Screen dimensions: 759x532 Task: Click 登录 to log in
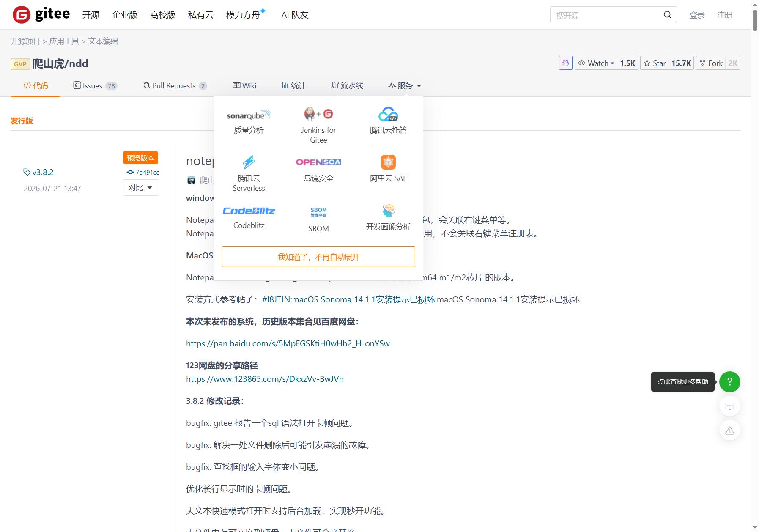697,15
